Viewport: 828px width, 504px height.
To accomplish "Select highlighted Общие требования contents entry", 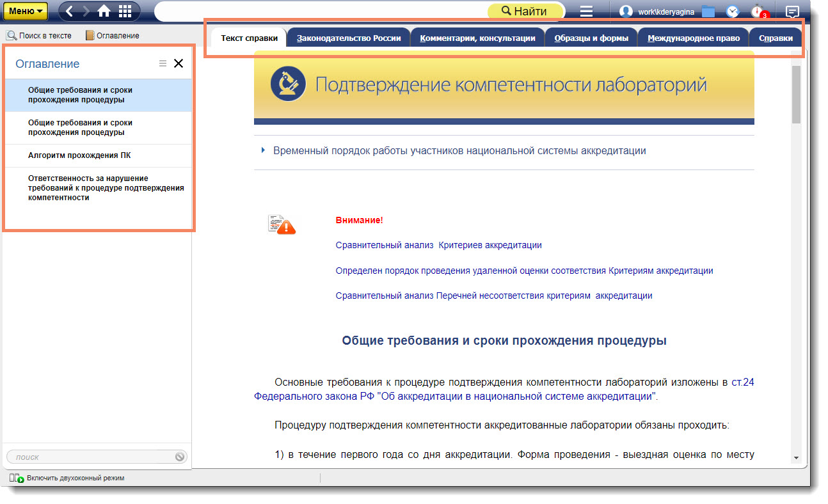I will coord(98,95).
